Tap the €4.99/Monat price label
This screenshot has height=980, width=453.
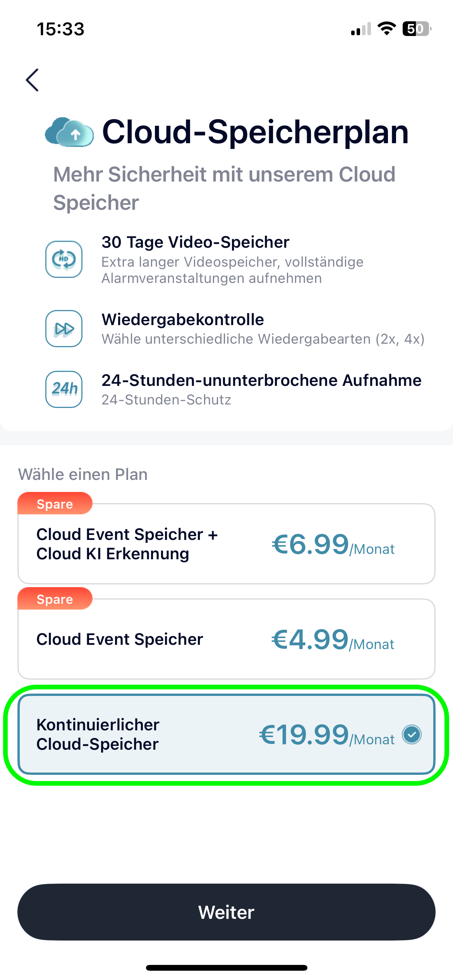pos(333,640)
